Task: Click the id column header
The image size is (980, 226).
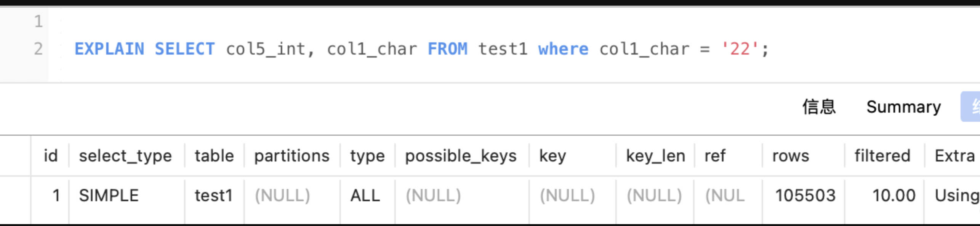Action: tap(51, 156)
